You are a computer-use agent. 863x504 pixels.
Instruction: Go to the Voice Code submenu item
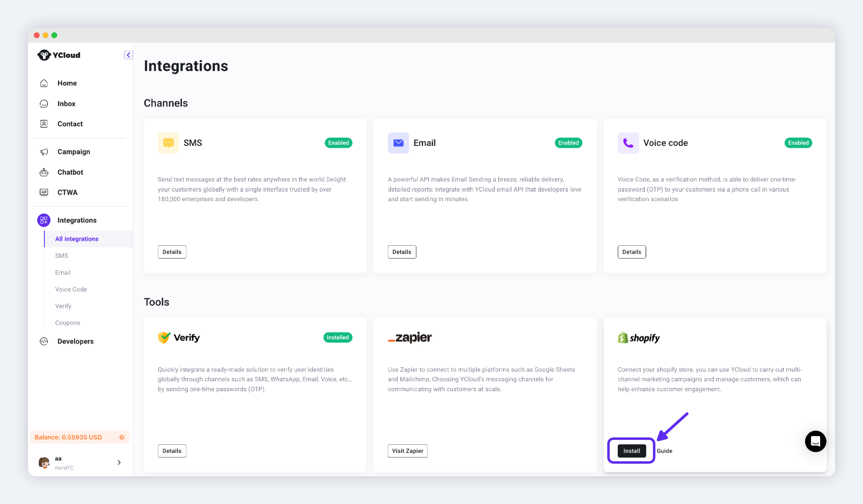pyautogui.click(x=71, y=289)
